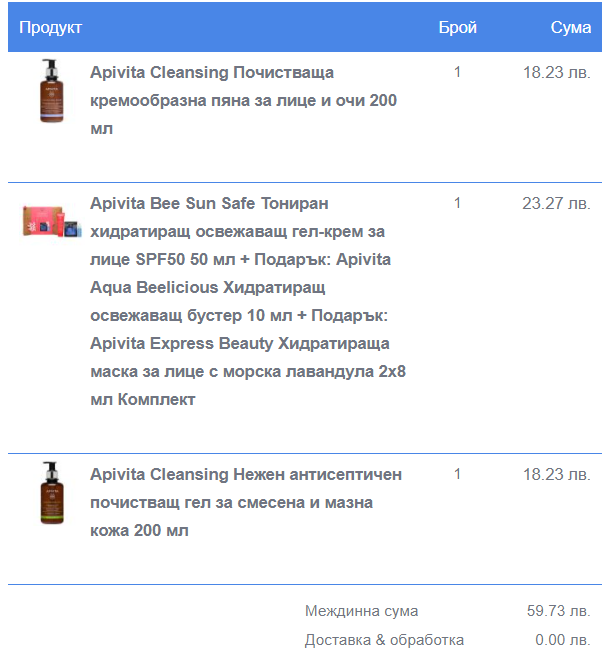Viewport: 608px width, 656px height.
Task: Click the 0.00 лв. shipping amount
Action: point(562,640)
